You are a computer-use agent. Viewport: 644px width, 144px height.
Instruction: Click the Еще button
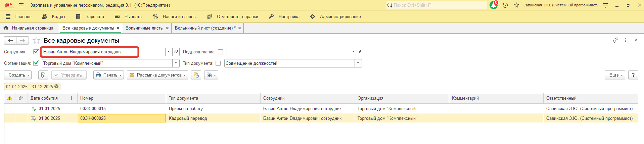615,75
